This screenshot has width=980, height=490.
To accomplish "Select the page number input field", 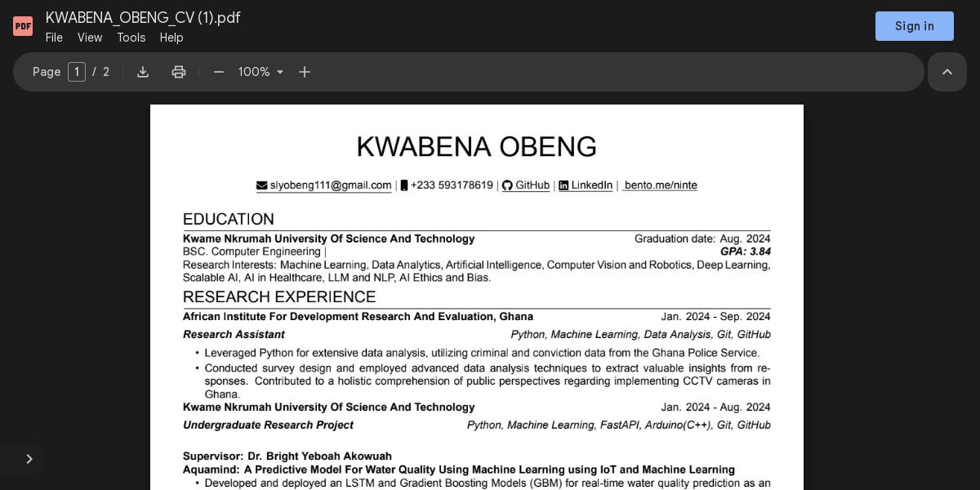I will pyautogui.click(x=77, y=72).
